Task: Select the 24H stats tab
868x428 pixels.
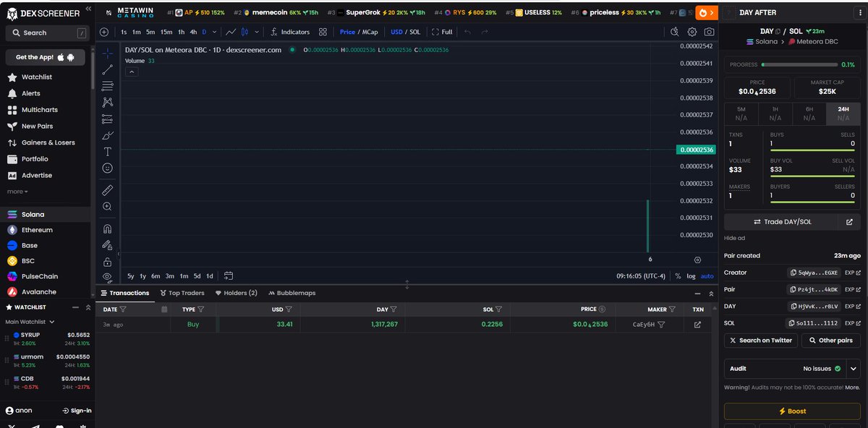Action: [843, 113]
